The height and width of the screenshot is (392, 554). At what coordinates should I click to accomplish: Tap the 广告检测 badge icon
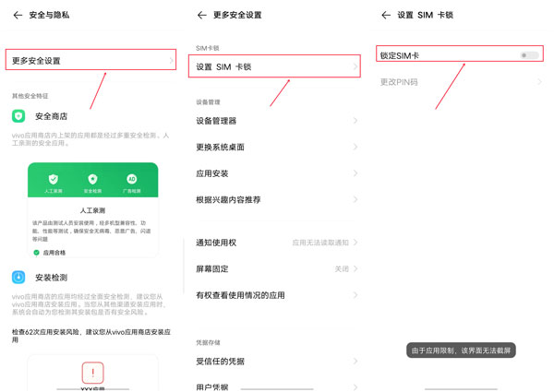[131, 179]
